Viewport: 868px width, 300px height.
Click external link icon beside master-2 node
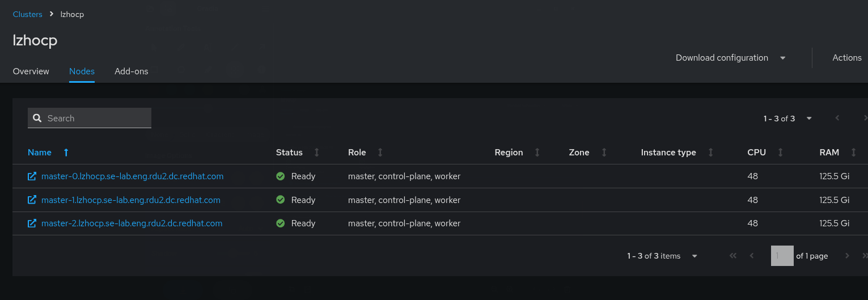click(32, 223)
